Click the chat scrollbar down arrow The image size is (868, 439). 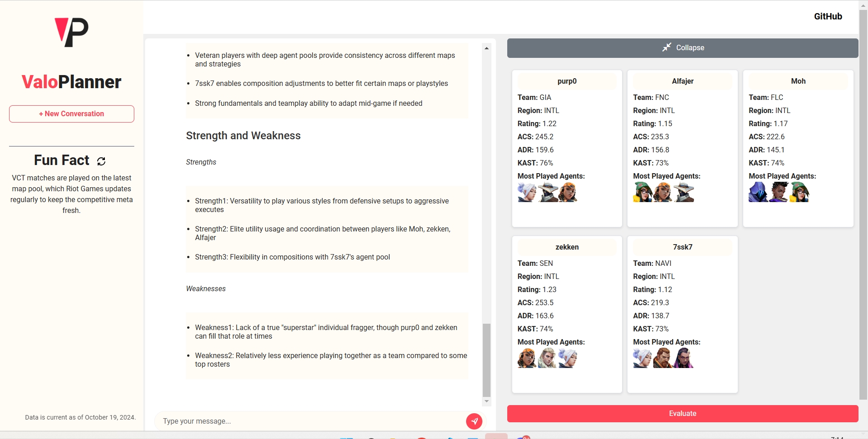[486, 401]
